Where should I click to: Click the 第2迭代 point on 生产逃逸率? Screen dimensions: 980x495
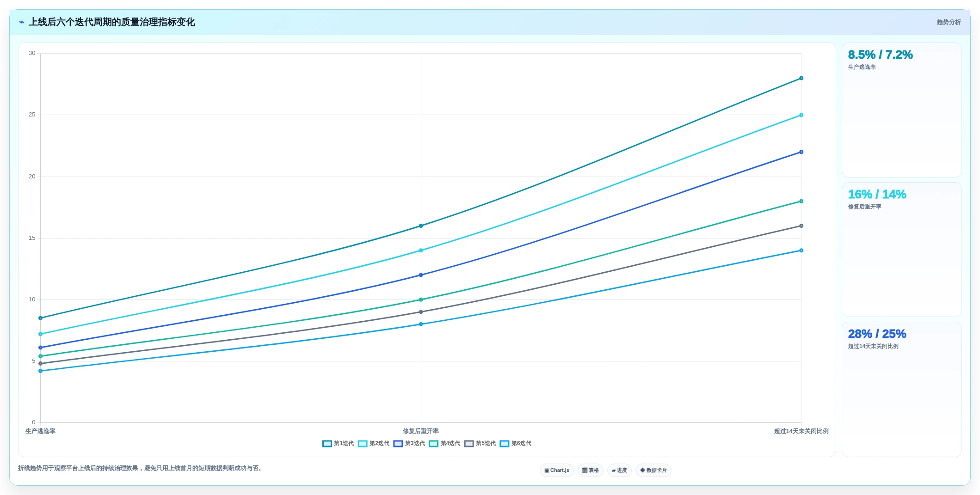(40, 334)
